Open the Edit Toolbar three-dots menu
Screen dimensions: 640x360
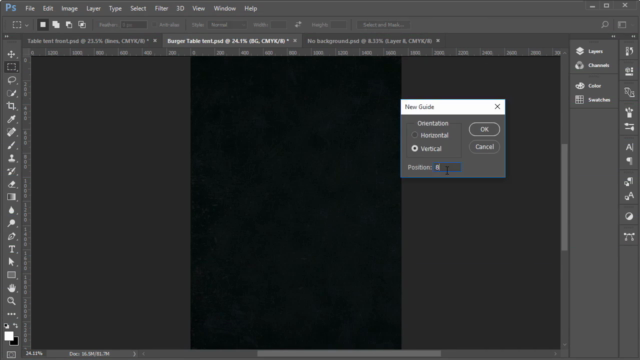11,314
